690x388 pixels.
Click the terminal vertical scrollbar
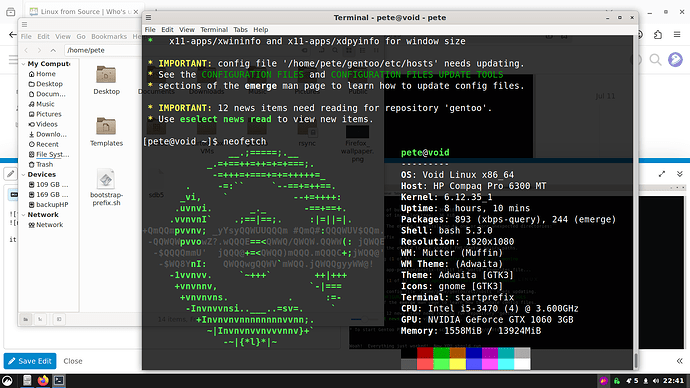pos(636,361)
